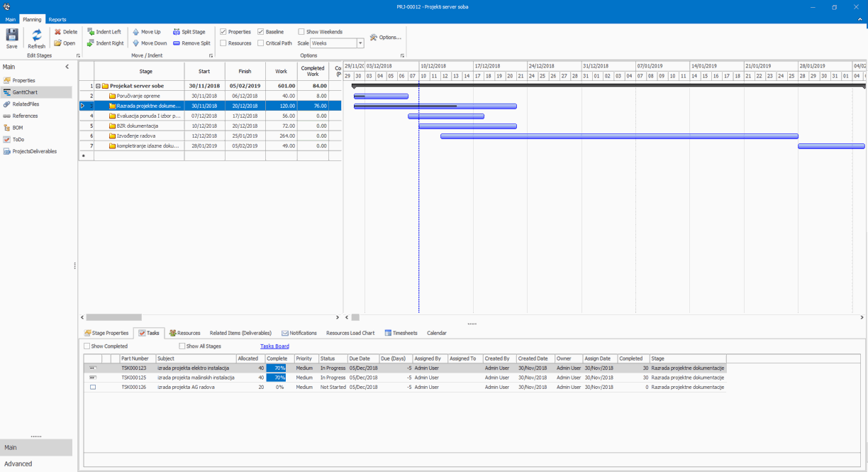Open the GanttChart view in the sidebar
868x472 pixels.
click(x=30, y=92)
